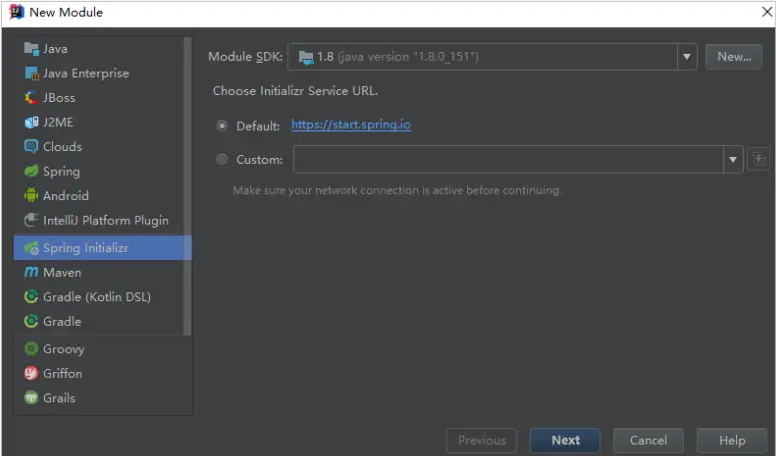Click the Gradle (Kotlin DSL) icon
The width and height of the screenshot is (776, 456).
point(31,297)
